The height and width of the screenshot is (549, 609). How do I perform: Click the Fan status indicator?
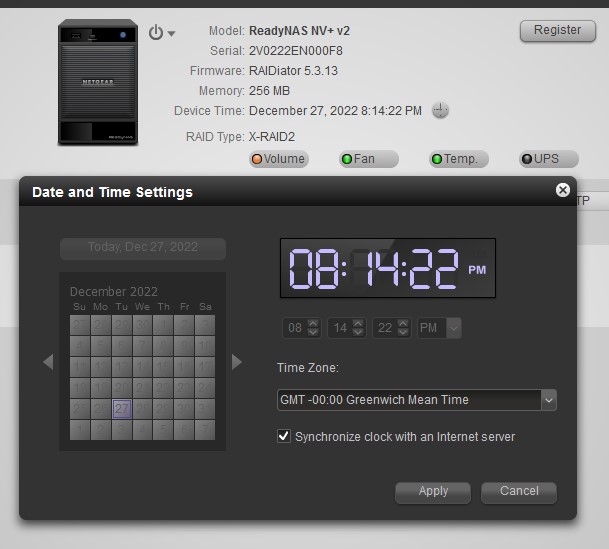point(369,159)
